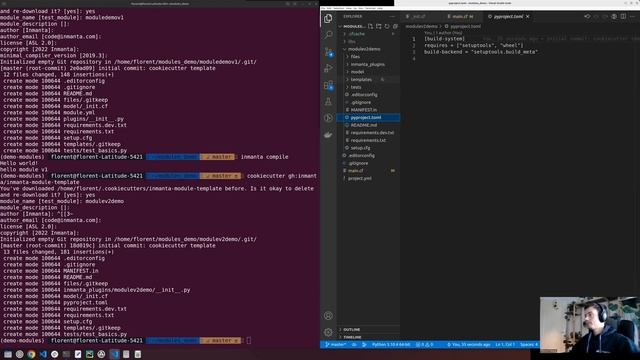640x360 pixels.
Task: Open the Extensions view
Action: click(x=328, y=85)
